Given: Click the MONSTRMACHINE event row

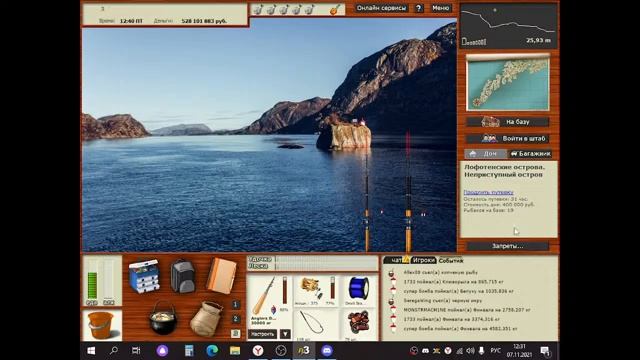Looking at the screenshot, I should coord(467,310).
